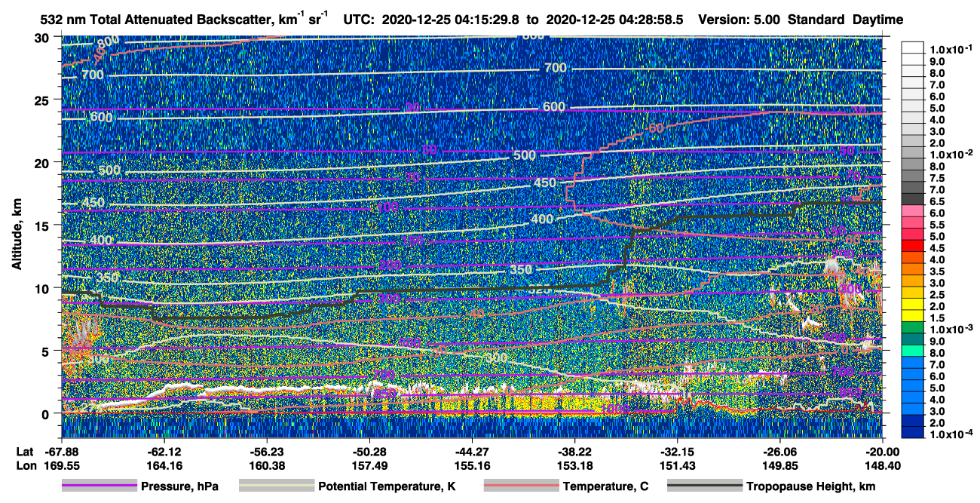Click the latitude value -32.15
This screenshot has width=980, height=503.
pyautogui.click(x=677, y=452)
